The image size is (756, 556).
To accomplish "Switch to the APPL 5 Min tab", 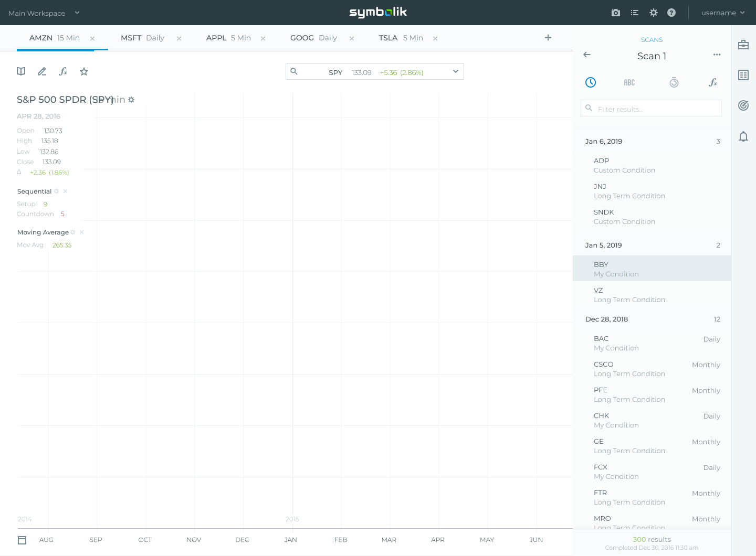I will tap(228, 38).
